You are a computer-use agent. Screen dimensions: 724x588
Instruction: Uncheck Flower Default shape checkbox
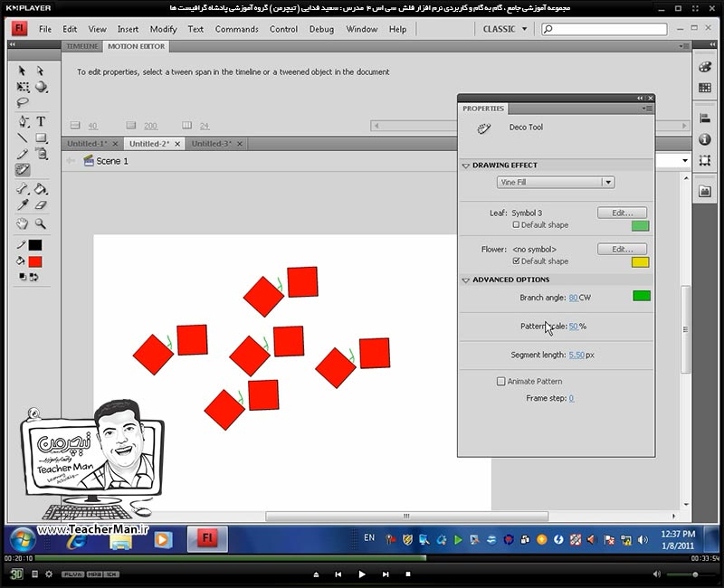(516, 261)
